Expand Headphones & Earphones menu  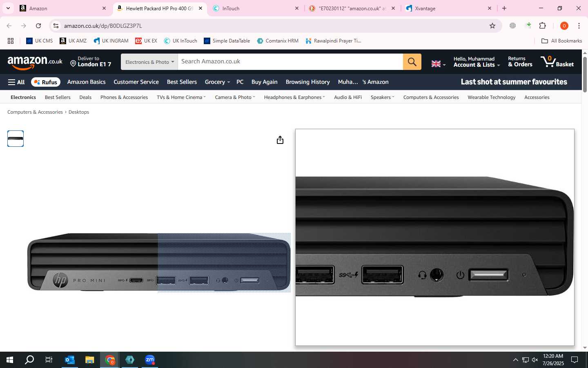click(x=294, y=97)
